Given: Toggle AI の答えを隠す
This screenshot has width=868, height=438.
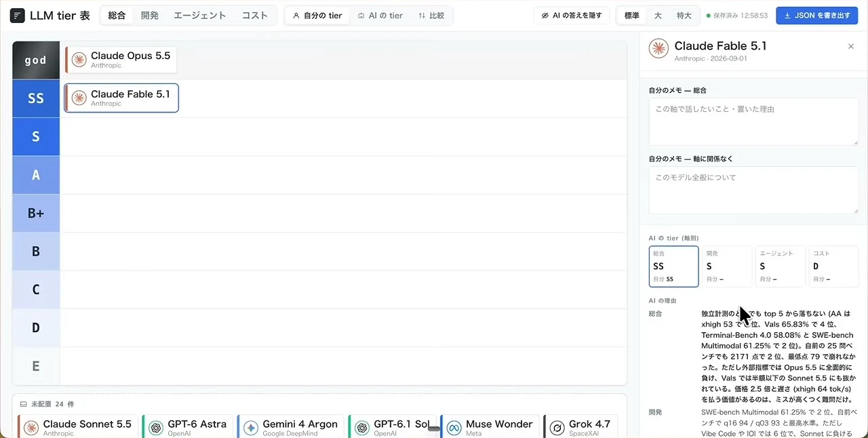Looking at the screenshot, I should pos(572,16).
